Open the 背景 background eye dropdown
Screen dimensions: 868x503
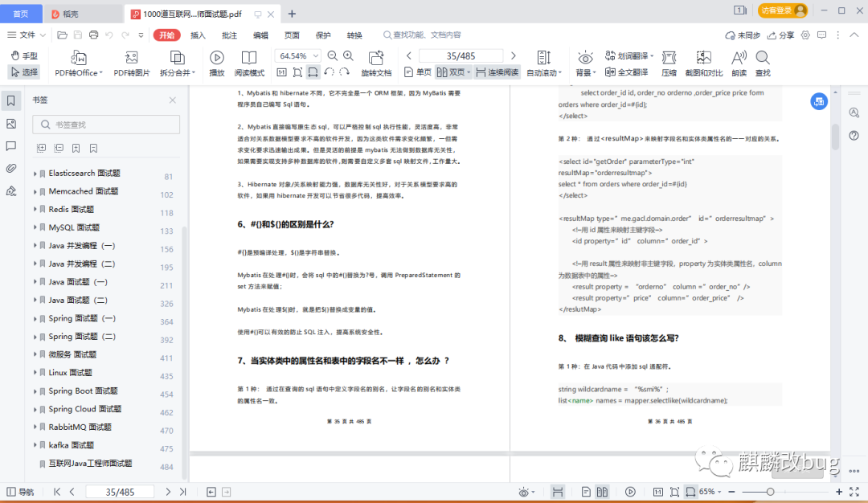(x=585, y=63)
